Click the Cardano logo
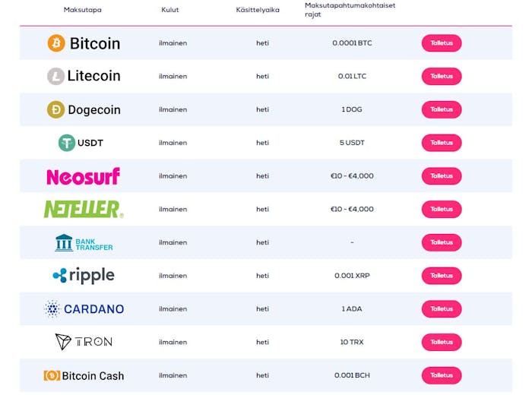This screenshot has width=532, height=395. pos(84,309)
